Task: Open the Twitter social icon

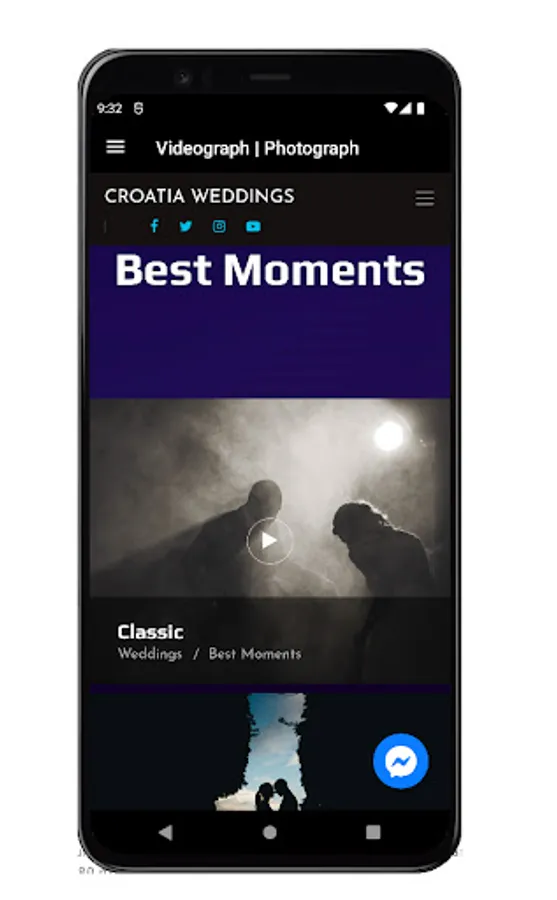Action: (x=185, y=226)
